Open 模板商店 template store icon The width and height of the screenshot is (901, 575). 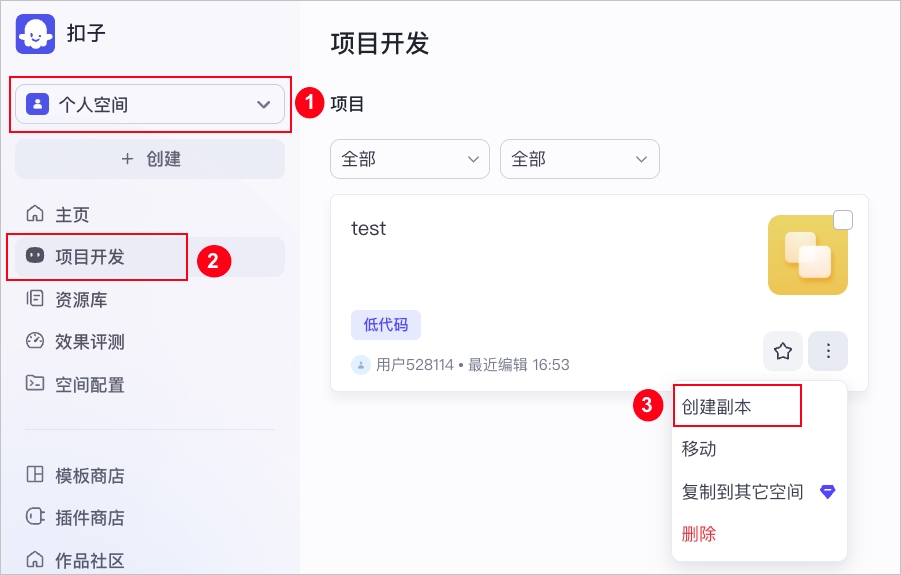[35, 474]
